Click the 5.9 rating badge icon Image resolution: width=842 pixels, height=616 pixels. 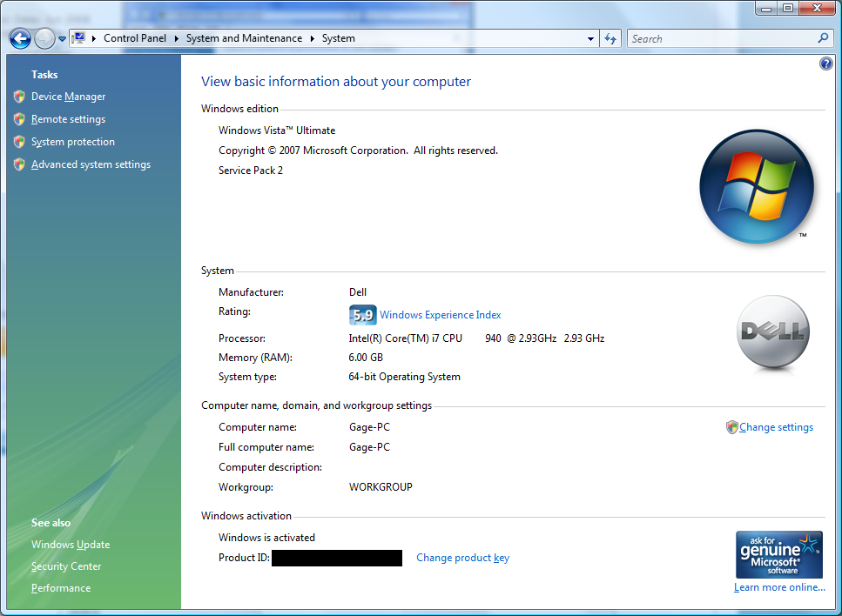coord(362,315)
